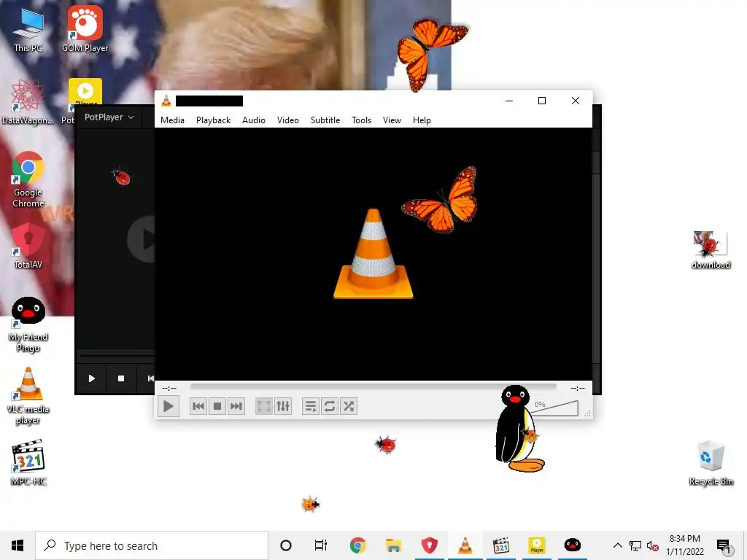Open Task View on the taskbar
The image size is (747, 560).
pyautogui.click(x=321, y=545)
